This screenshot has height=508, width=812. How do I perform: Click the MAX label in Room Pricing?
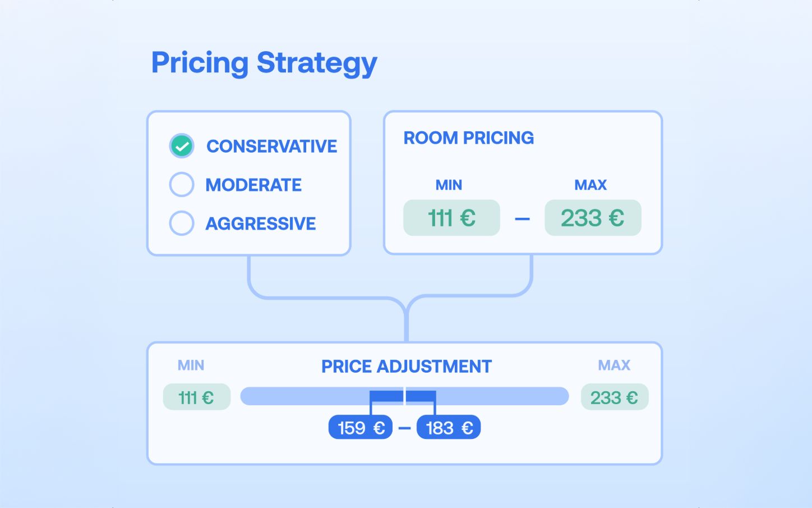[590, 185]
